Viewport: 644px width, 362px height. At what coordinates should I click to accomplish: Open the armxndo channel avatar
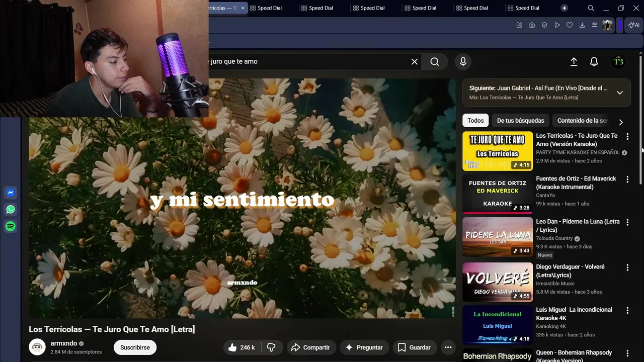37,347
